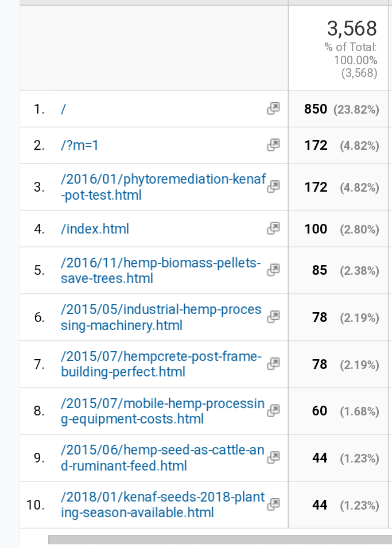Click the horizontal scrollbar below the table
This screenshot has width=392, height=548.
coord(220,539)
